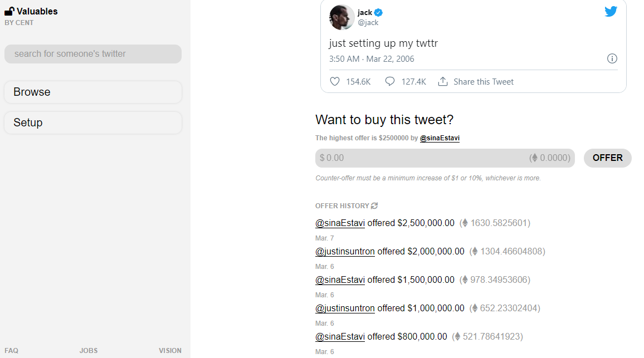This screenshot has height=358, width=644.
Task: Open @justinsuntron $2,000,000 offer link
Action: click(345, 252)
